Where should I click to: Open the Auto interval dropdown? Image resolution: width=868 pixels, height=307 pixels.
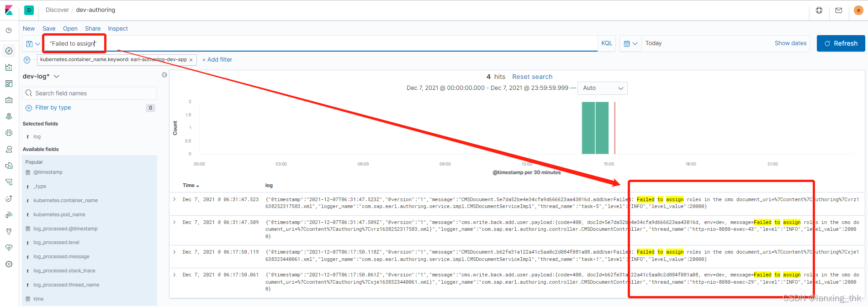[x=603, y=88]
